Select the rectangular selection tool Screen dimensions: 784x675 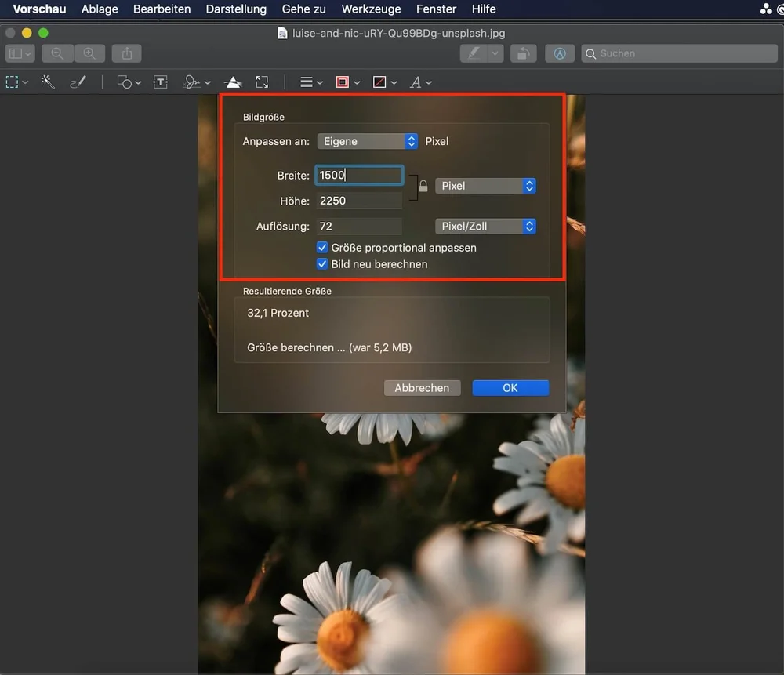click(12, 82)
